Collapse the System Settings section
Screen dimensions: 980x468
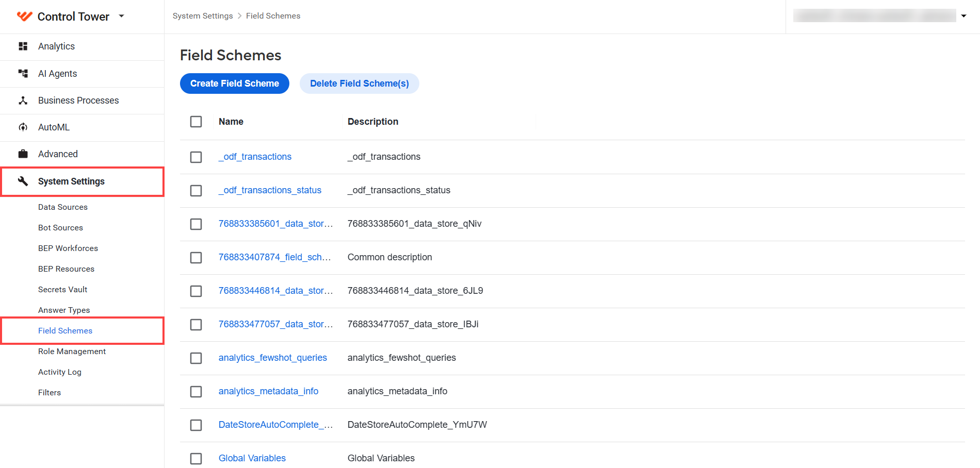(x=82, y=181)
